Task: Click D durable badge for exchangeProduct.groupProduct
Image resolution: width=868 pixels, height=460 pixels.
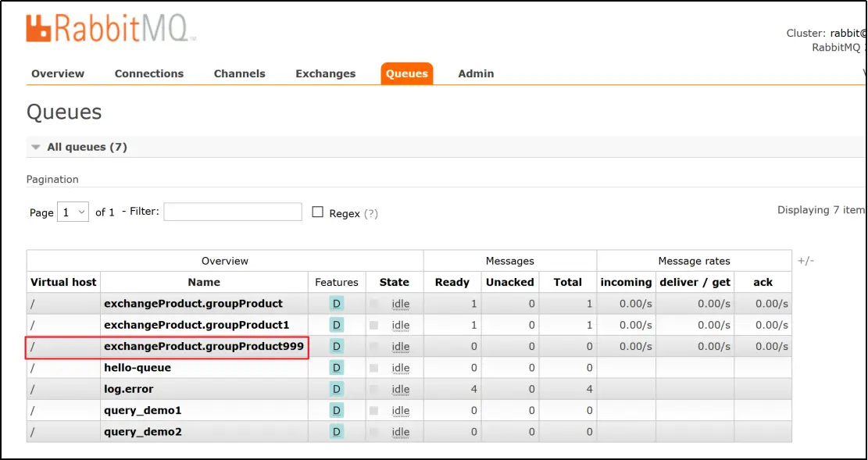Action: point(337,303)
